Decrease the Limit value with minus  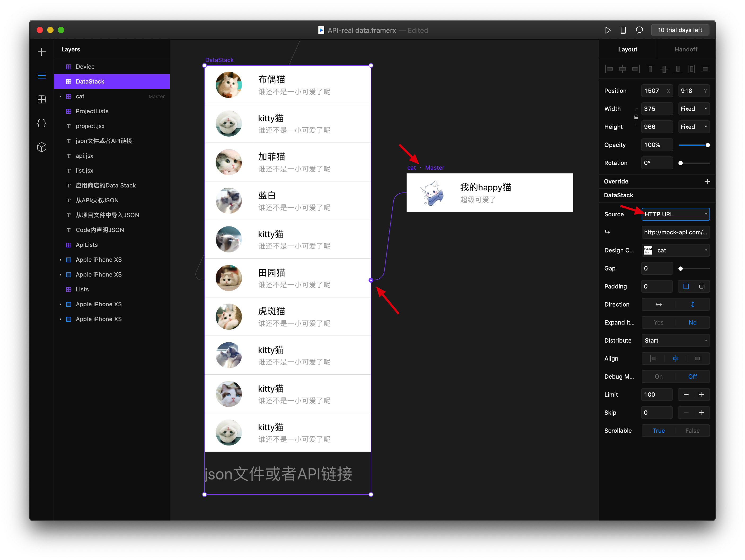pos(686,395)
